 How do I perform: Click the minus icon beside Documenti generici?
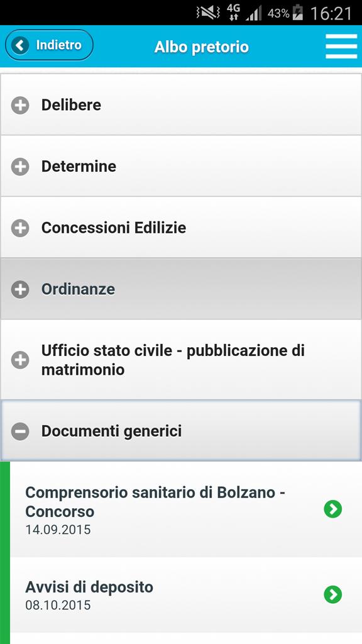20,431
